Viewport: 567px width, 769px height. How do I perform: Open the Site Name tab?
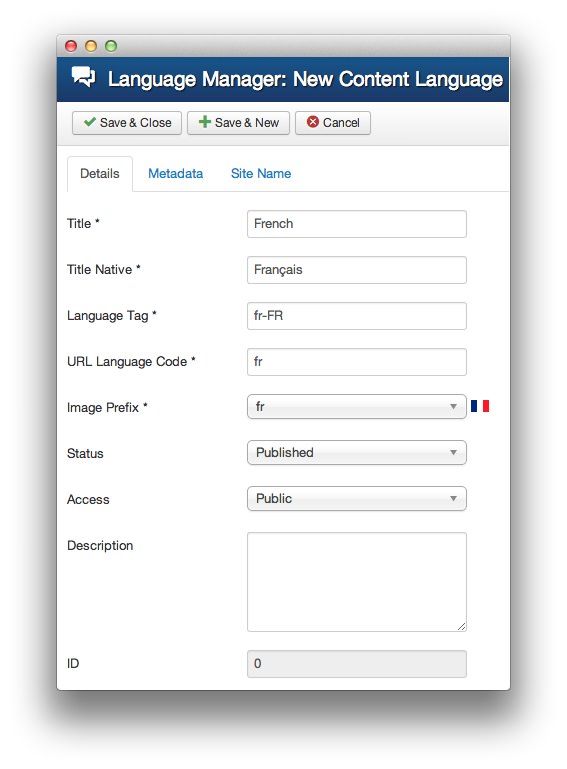[261, 174]
